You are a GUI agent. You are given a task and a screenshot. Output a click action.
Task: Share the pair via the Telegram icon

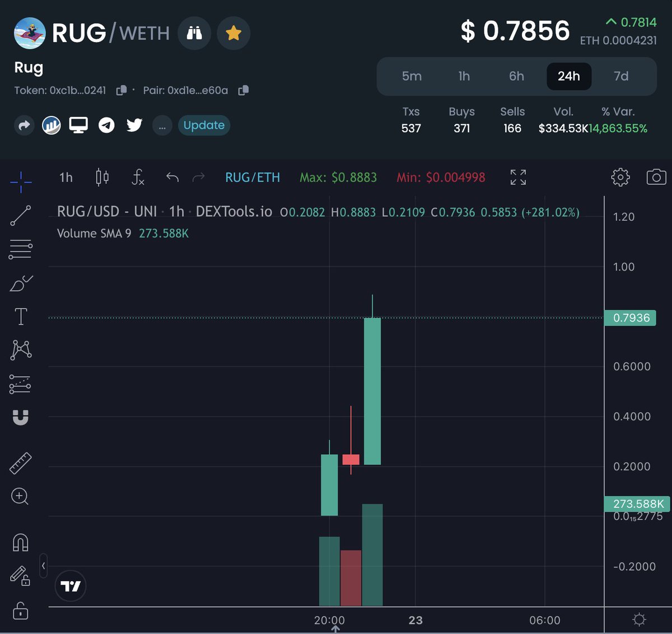pos(106,125)
